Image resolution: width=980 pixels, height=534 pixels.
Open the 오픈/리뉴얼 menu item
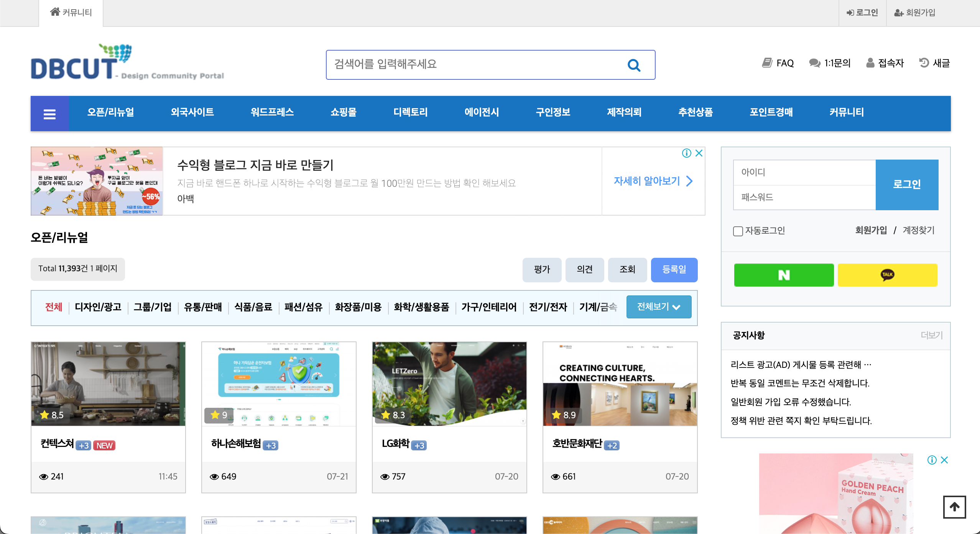coord(110,112)
